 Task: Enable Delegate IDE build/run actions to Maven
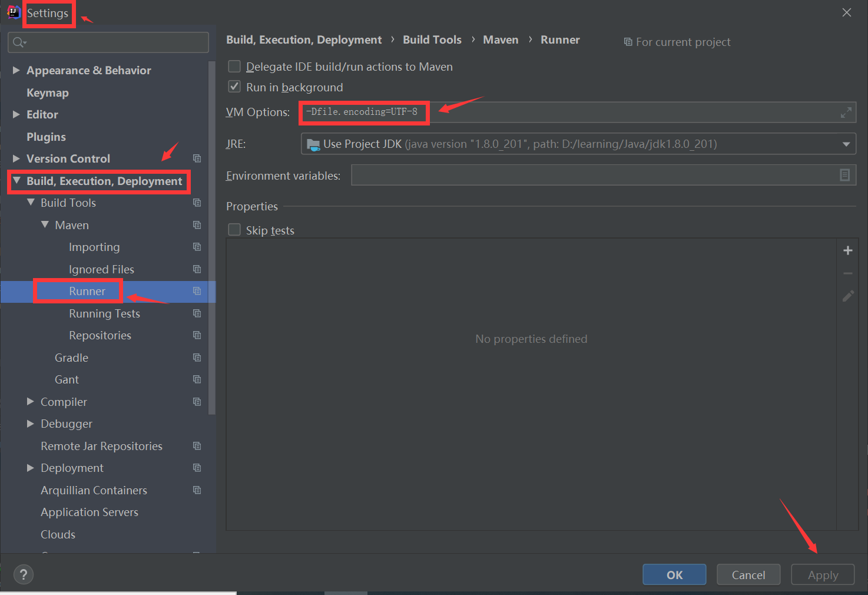[x=234, y=67]
